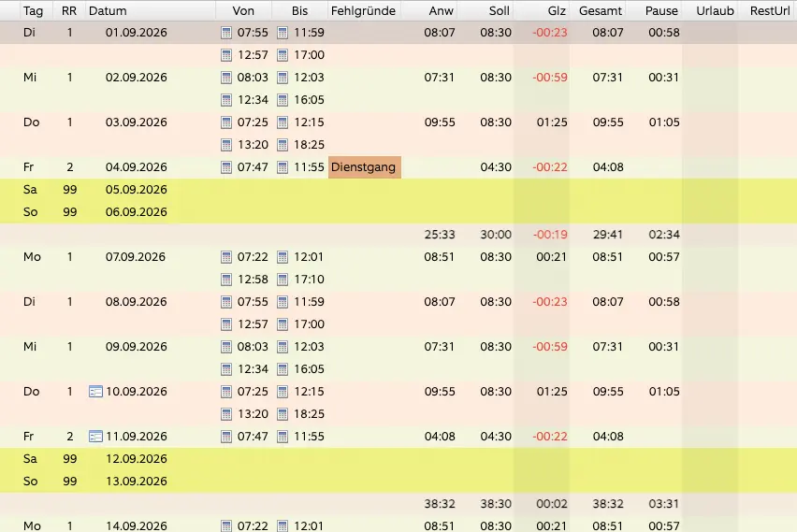
Task: Click the Fehlgründe column header
Action: pos(364,10)
